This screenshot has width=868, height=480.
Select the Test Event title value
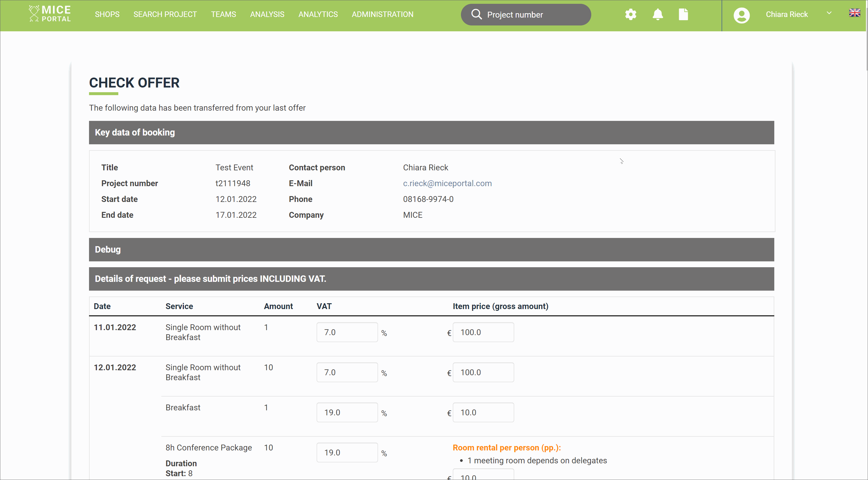234,167
